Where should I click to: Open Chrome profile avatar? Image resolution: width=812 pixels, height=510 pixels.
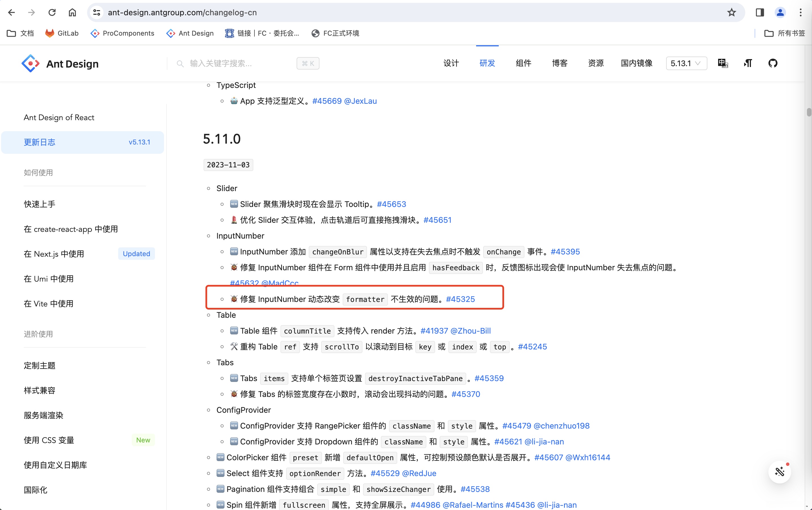tap(780, 12)
